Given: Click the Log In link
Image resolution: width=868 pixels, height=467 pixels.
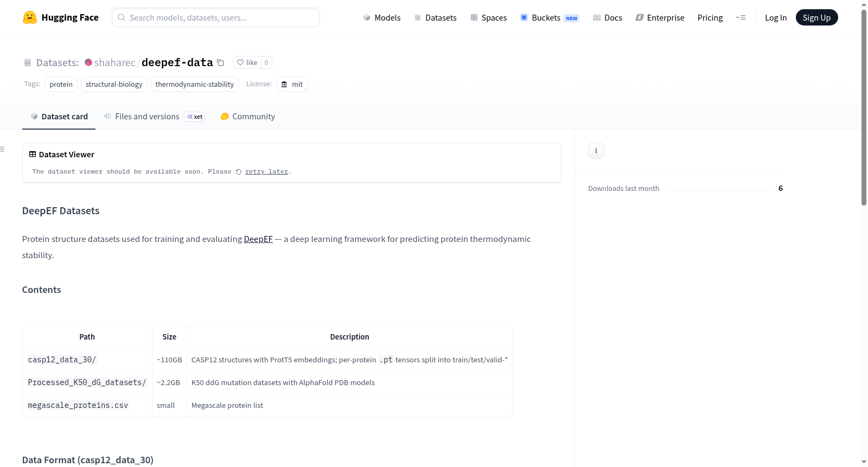Looking at the screenshot, I should click(x=776, y=17).
